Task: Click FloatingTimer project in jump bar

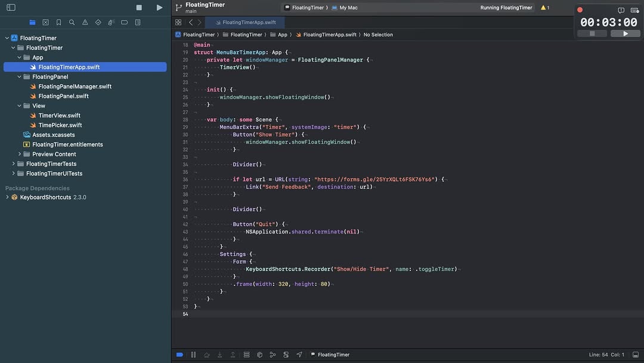Action: pos(195,35)
